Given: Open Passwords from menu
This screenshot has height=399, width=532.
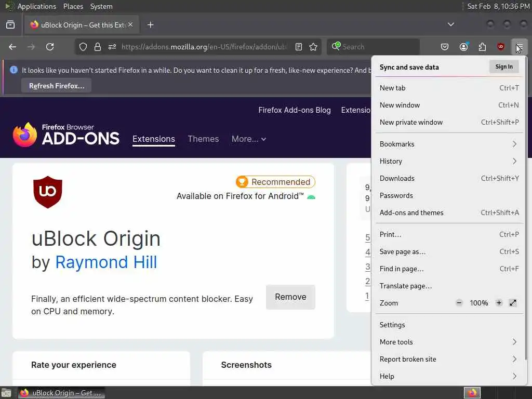Looking at the screenshot, I should click(x=449, y=195).
